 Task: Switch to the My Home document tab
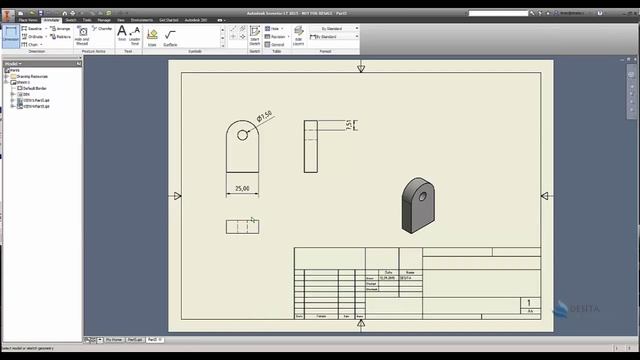(x=114, y=340)
